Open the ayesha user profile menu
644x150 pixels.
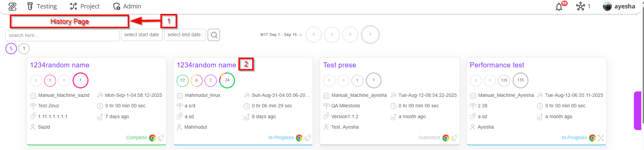pyautogui.click(x=619, y=6)
